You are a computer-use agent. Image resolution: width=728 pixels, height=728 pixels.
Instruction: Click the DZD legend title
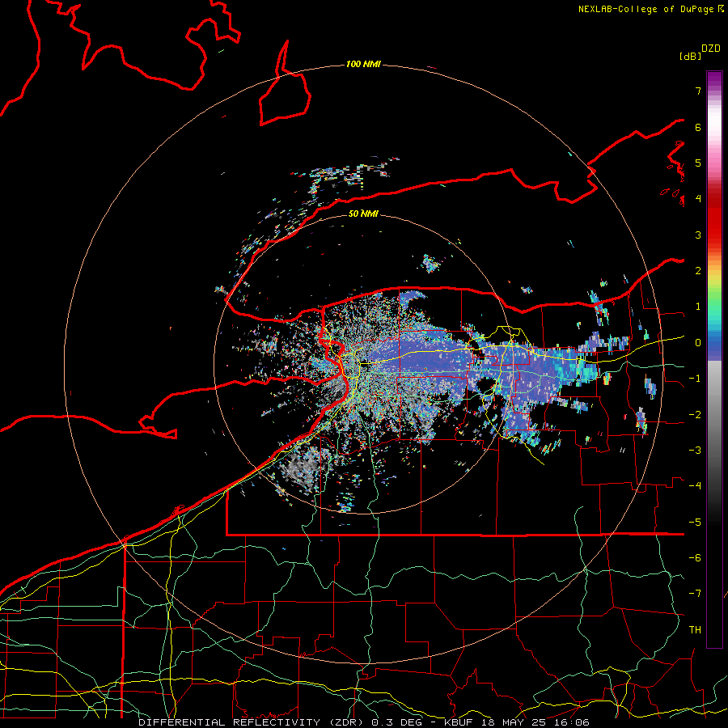coord(711,49)
